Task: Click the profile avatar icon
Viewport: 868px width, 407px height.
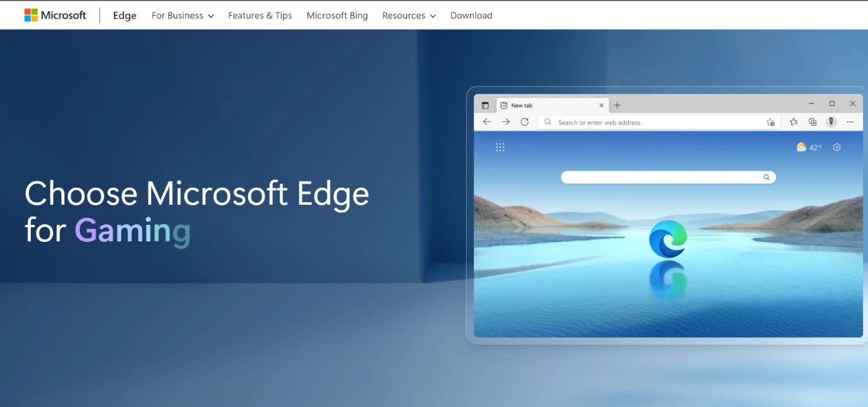Action: 831,122
